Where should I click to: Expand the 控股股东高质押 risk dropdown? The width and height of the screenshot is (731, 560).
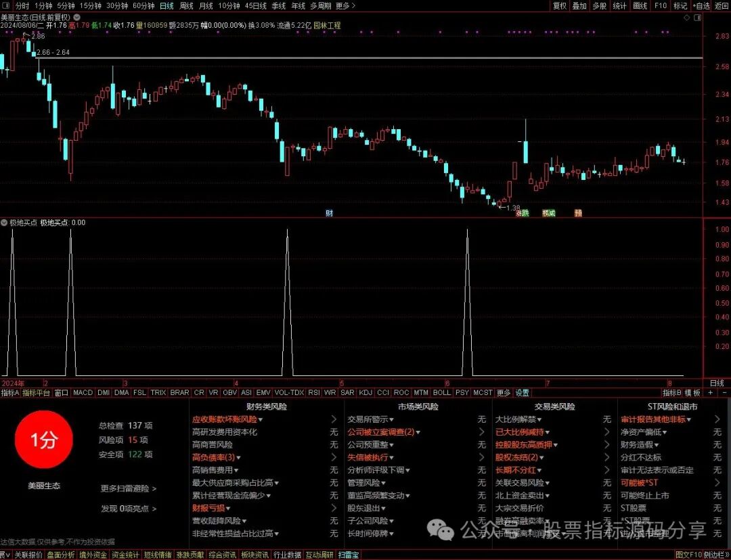point(556,445)
